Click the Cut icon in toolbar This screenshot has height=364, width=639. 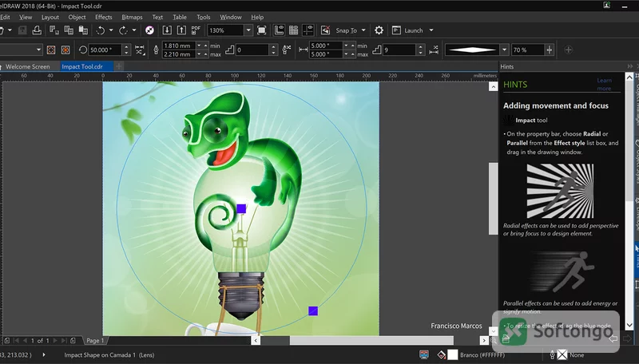point(54,30)
